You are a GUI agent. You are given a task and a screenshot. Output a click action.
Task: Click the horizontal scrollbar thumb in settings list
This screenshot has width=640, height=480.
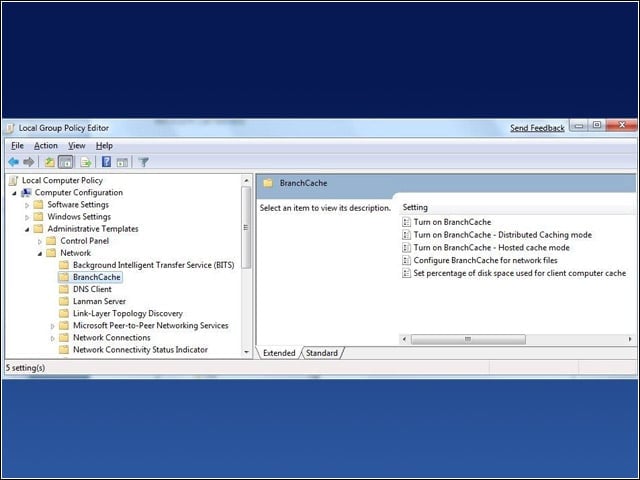pyautogui.click(x=468, y=339)
